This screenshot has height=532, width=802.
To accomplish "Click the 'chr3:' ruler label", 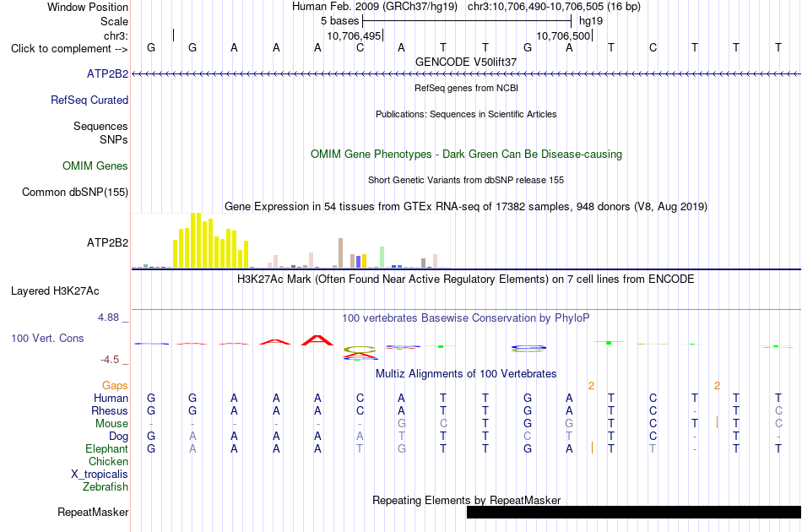I will point(116,35).
